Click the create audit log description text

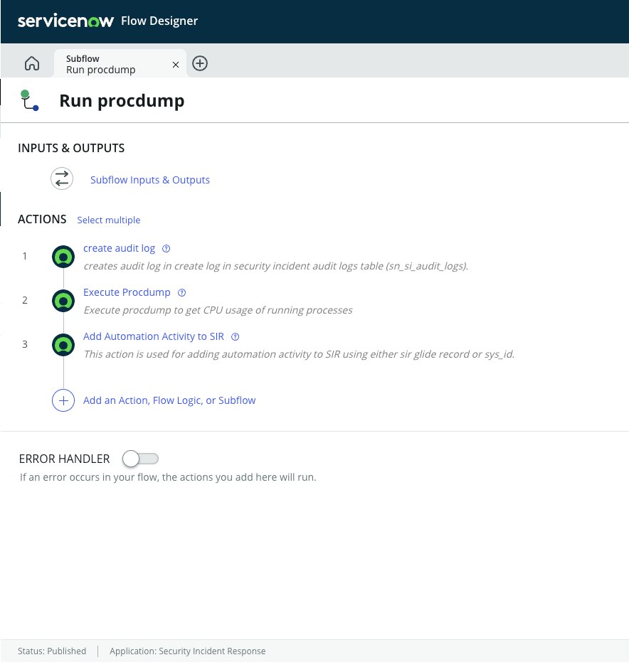275,266
